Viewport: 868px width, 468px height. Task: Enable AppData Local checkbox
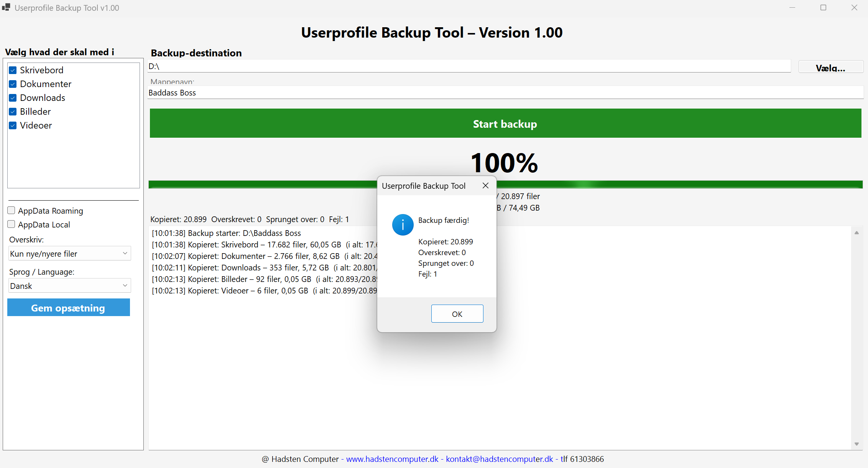[12, 224]
